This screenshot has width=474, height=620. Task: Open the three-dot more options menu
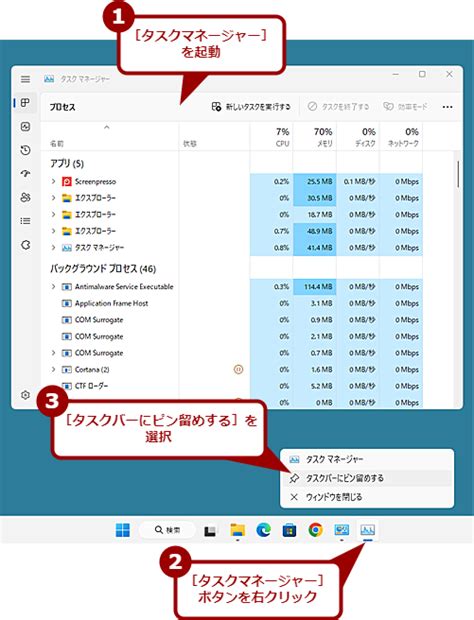[x=448, y=107]
